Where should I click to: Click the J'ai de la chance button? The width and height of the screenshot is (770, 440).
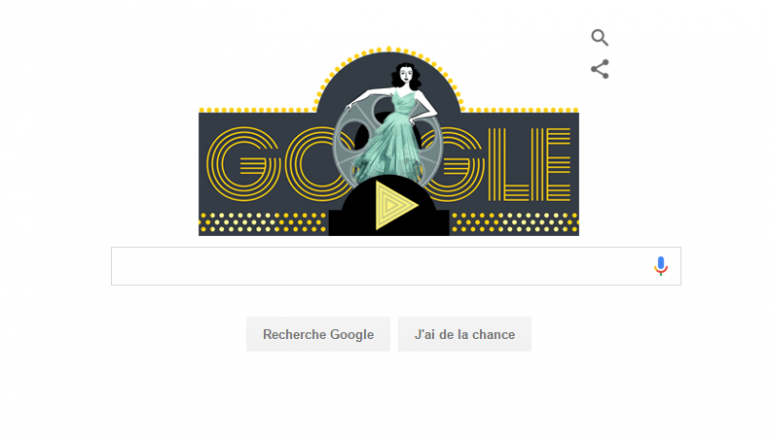coord(465,334)
